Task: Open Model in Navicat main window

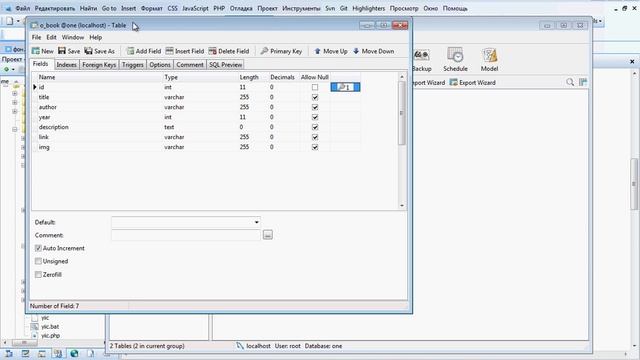Action: [489, 60]
